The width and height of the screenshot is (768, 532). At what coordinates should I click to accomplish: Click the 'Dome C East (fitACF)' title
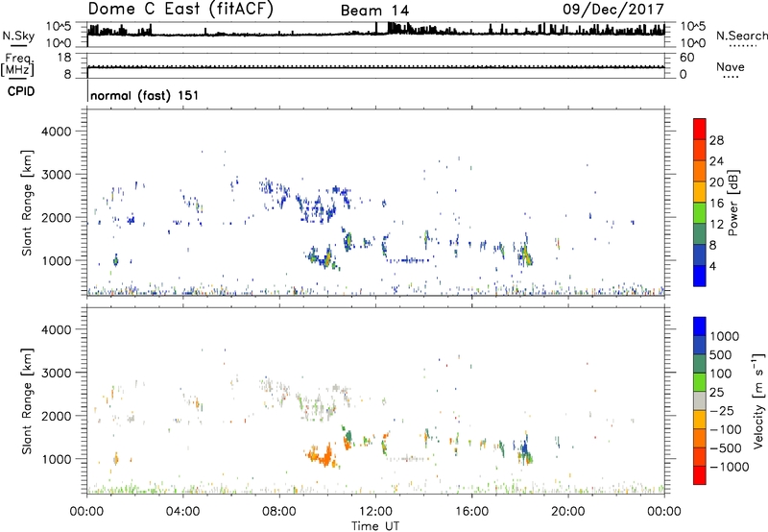pos(180,9)
